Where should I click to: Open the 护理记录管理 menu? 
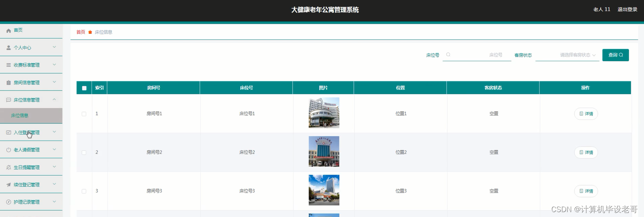tap(31, 202)
